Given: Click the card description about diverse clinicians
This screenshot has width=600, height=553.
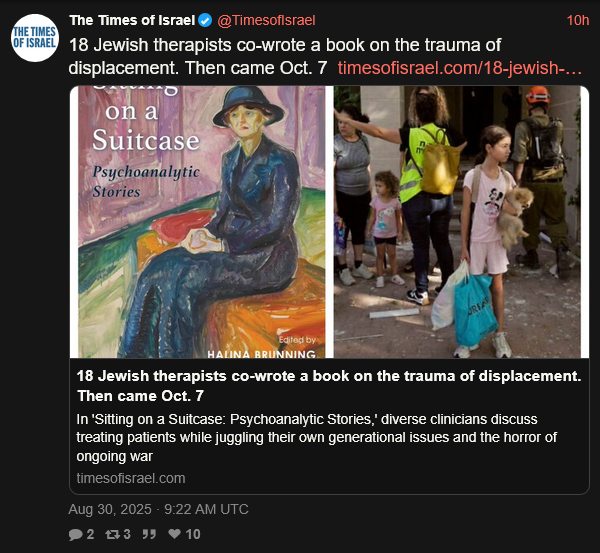Looking at the screenshot, I should 316,437.
